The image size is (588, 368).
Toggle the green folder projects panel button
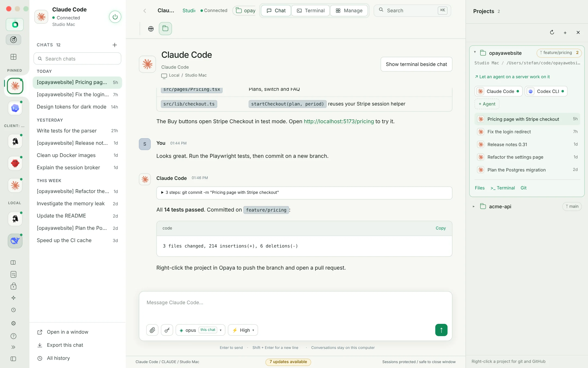[165, 29]
